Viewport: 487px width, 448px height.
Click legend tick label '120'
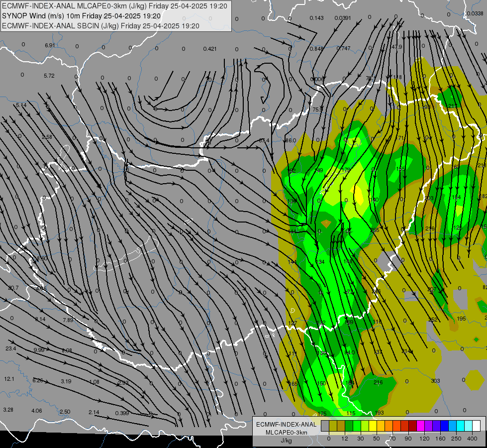424,439
